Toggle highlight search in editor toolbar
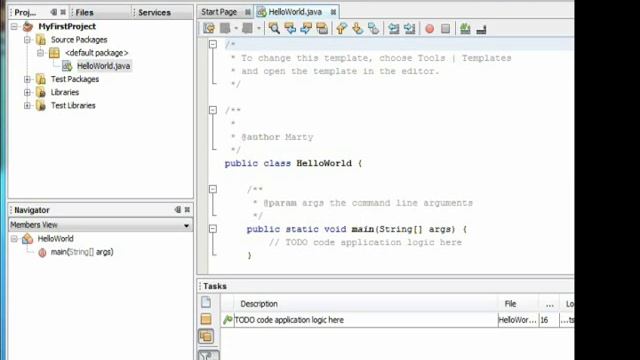This screenshot has height=360, width=640. 322,28
